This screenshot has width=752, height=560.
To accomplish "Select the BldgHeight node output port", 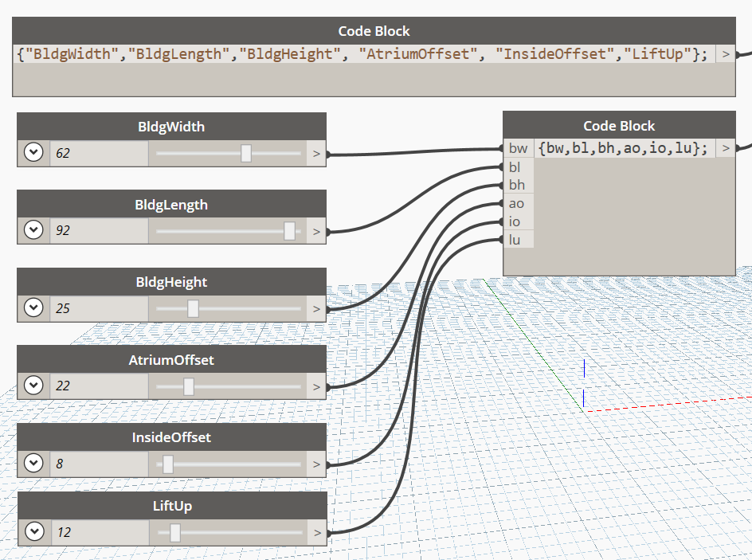I will pos(316,308).
